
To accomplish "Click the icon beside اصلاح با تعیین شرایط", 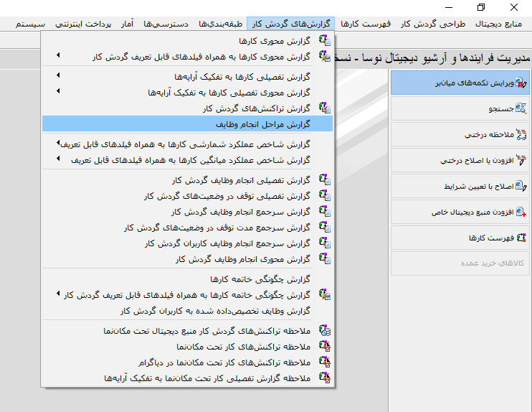I will tap(521, 186).
